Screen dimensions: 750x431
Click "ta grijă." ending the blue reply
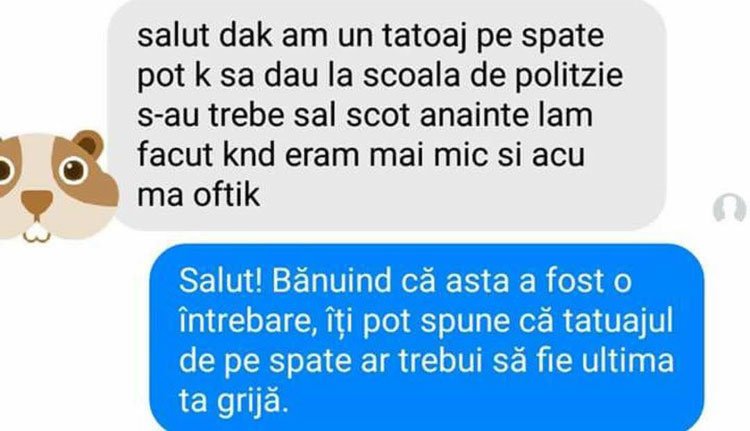click(x=234, y=402)
